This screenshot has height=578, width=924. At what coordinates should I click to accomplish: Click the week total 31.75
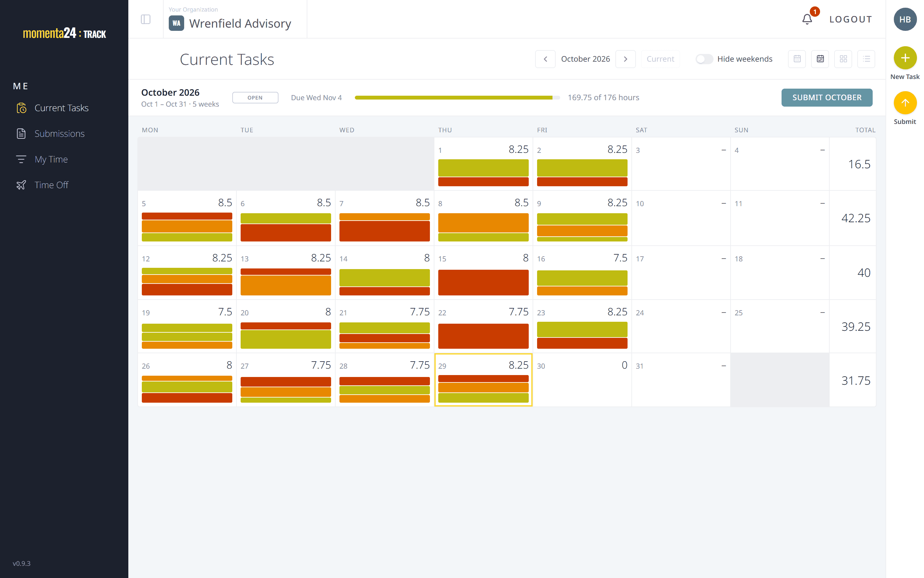point(856,381)
